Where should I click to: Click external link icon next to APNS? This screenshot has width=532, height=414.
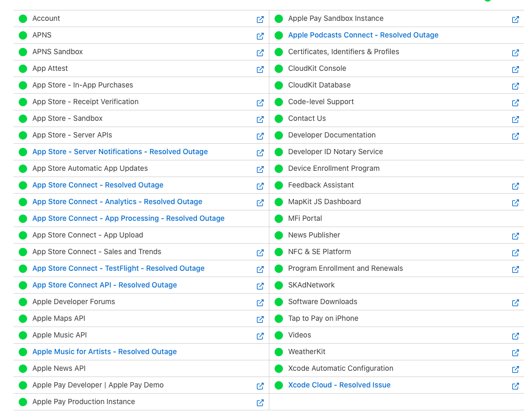click(260, 36)
